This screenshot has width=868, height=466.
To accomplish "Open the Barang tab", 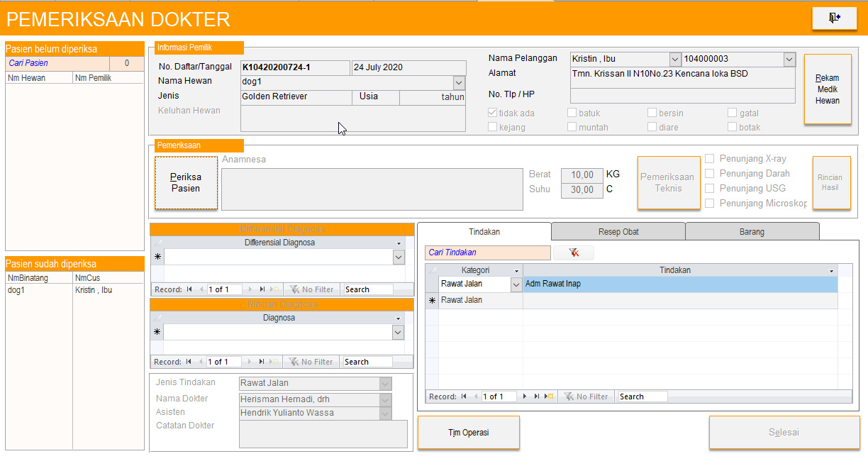I will [752, 232].
